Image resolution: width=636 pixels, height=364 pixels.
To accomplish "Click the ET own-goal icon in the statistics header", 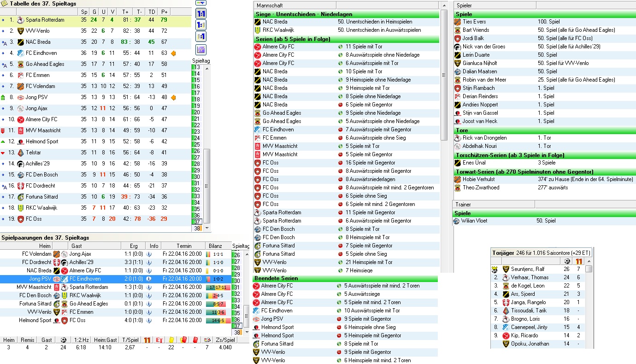I will click(x=159, y=340).
